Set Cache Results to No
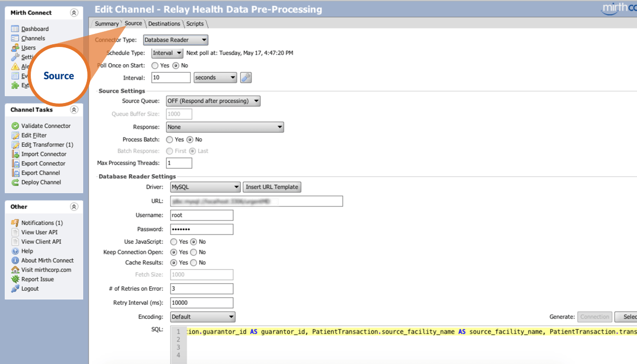Image resolution: width=637 pixels, height=364 pixels. tap(193, 263)
